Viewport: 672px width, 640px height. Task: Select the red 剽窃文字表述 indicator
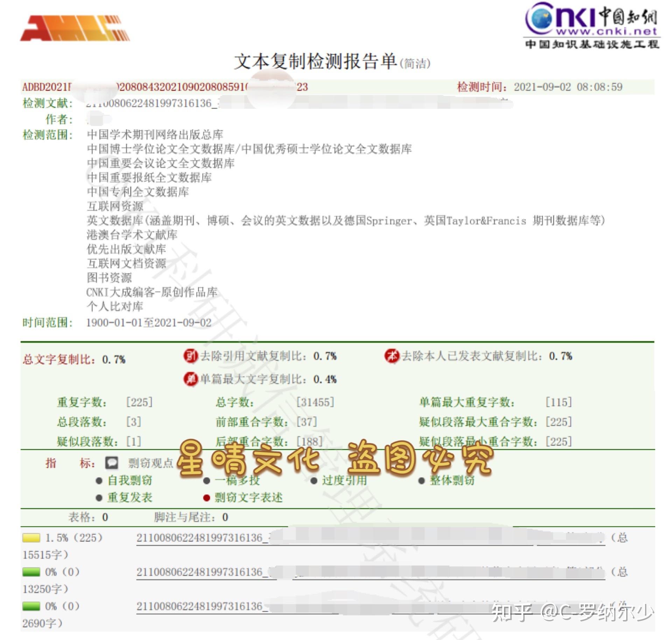[x=243, y=497]
